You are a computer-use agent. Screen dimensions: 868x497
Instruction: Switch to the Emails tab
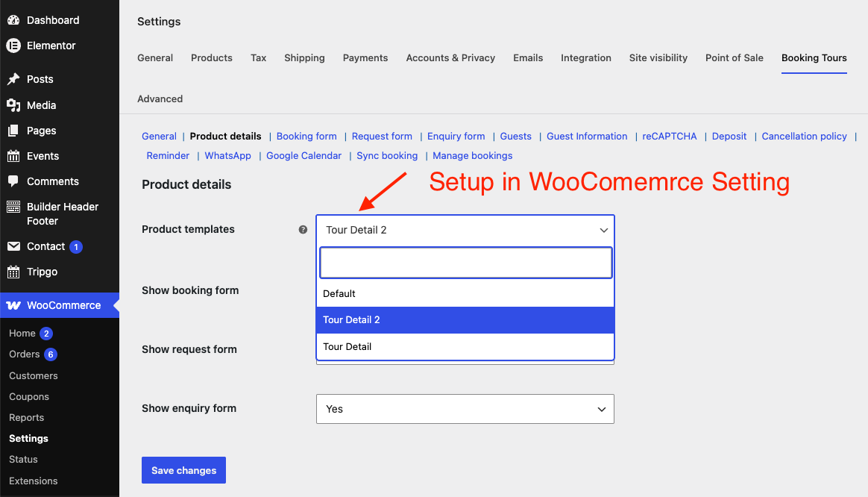click(528, 57)
